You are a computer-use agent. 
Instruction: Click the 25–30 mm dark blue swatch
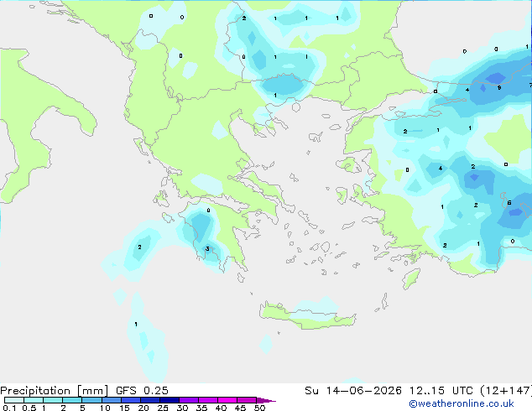pos(169,400)
